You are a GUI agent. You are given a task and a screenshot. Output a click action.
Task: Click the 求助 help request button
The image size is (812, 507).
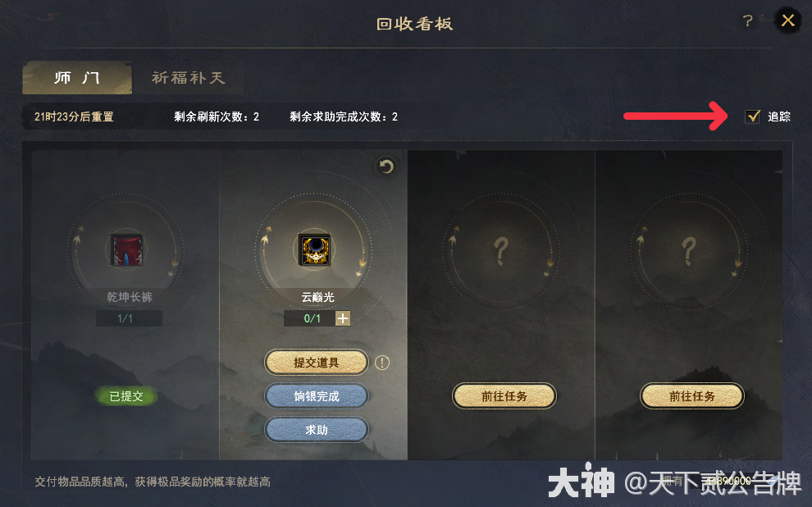tap(317, 430)
